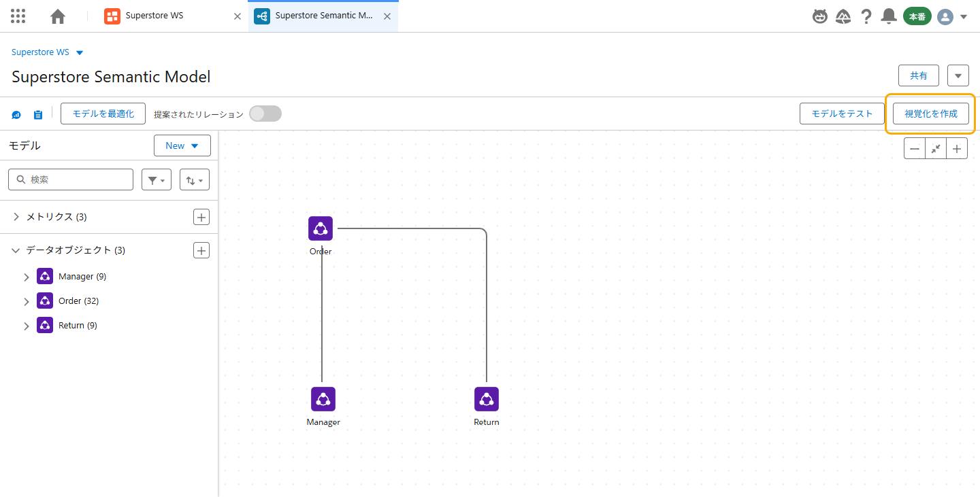Click the Superstore WS breadcrumb link
The width and height of the screenshot is (980, 497).
point(40,52)
